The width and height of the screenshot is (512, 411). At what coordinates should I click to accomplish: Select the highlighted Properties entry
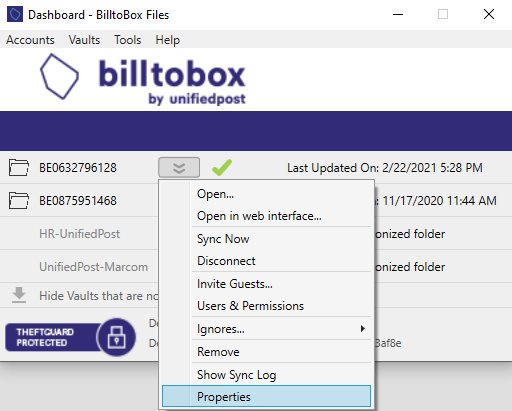(266, 396)
